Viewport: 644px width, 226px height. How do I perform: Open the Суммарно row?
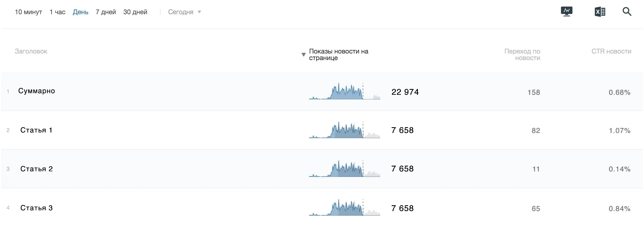click(x=37, y=91)
